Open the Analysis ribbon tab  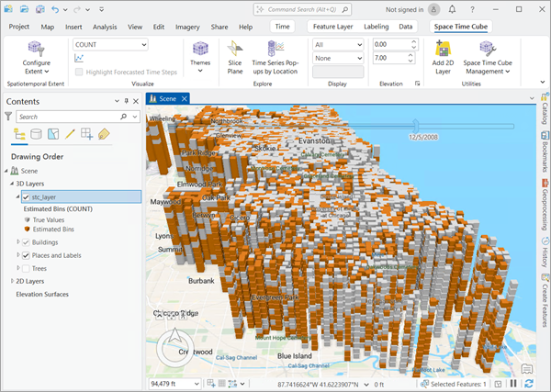[105, 27]
